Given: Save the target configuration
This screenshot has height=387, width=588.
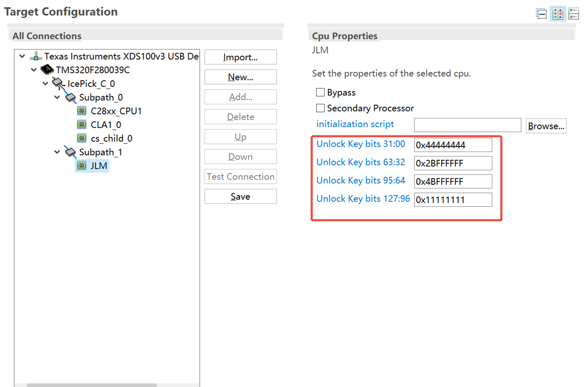Looking at the screenshot, I should [240, 196].
